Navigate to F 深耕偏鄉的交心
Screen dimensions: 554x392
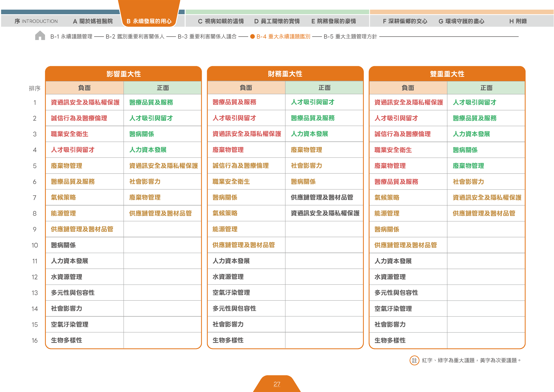tap(405, 21)
